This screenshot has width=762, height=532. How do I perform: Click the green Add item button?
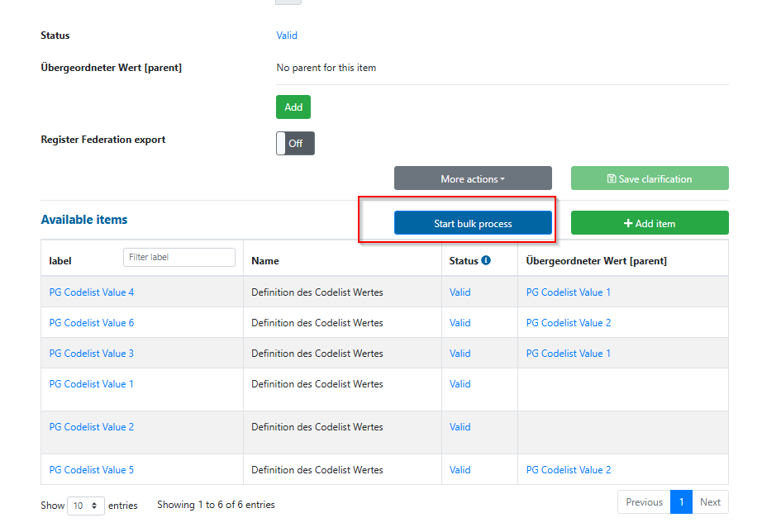[x=650, y=223]
